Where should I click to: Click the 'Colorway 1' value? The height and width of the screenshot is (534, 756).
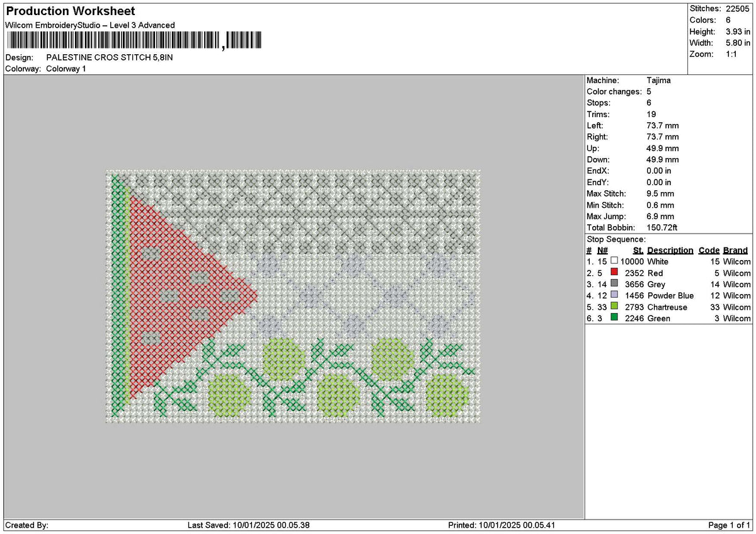coord(66,69)
